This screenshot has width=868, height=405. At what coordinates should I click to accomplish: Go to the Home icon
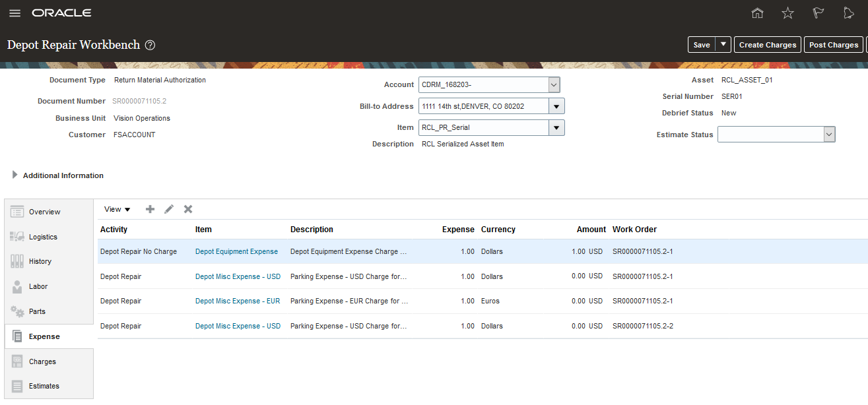pos(758,13)
